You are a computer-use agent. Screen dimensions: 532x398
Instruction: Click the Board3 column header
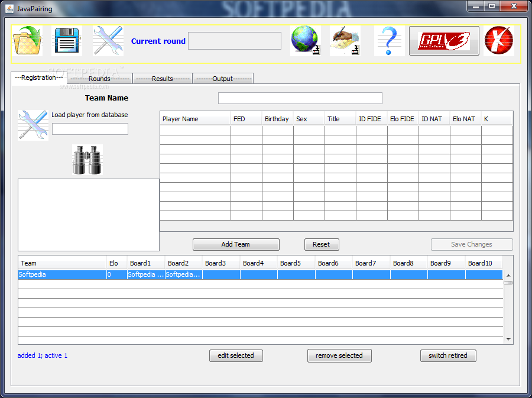[221, 263]
